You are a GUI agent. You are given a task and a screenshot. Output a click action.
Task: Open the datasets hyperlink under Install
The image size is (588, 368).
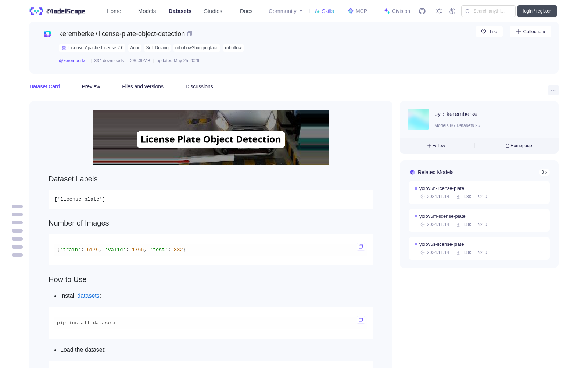(88, 296)
